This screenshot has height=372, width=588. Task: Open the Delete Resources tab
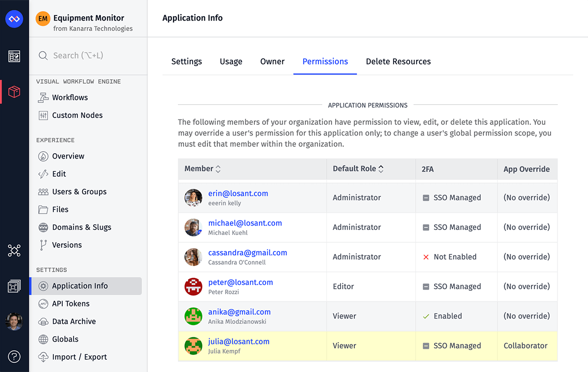(398, 62)
